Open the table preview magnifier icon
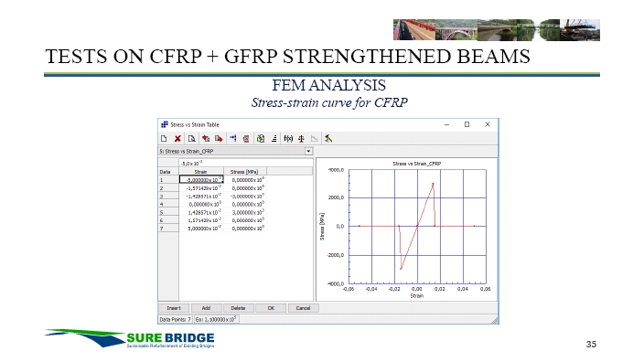This screenshot has width=644, height=362. [x=191, y=139]
